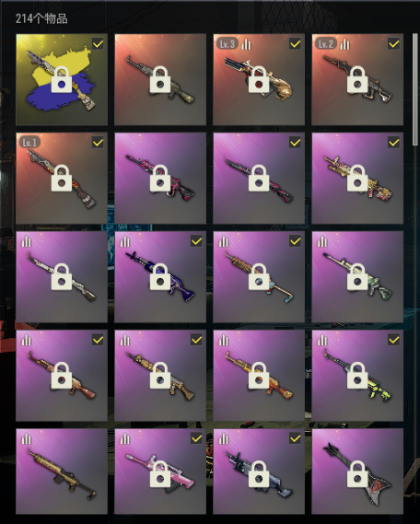The height and width of the screenshot is (524, 420).
Task: Toggle the checkmark on the Lv.1 shotgun tile
Action: (98, 143)
